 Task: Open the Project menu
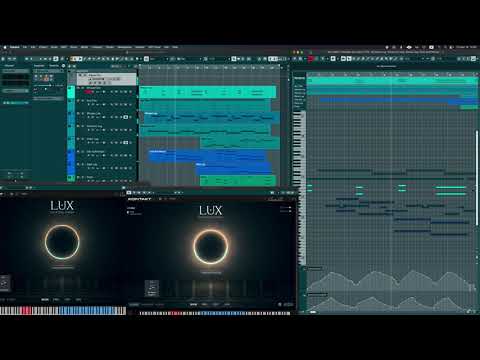tap(43, 47)
